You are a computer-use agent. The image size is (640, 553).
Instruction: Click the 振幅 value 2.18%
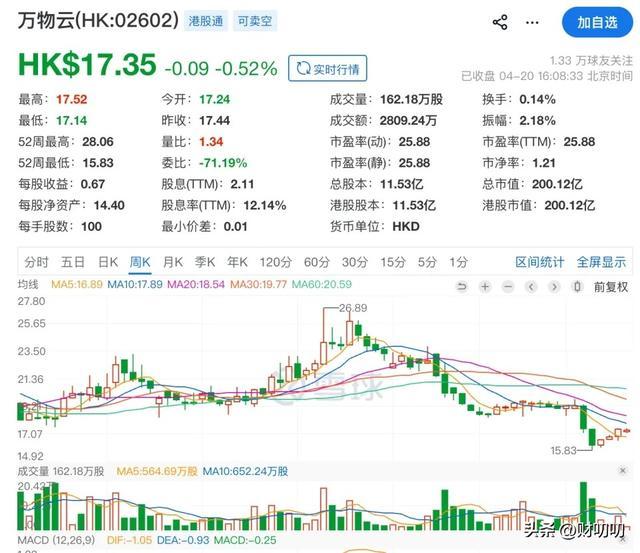pos(537,120)
